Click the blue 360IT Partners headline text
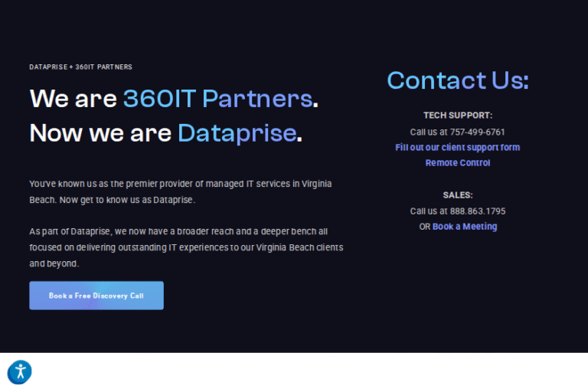 (x=217, y=99)
